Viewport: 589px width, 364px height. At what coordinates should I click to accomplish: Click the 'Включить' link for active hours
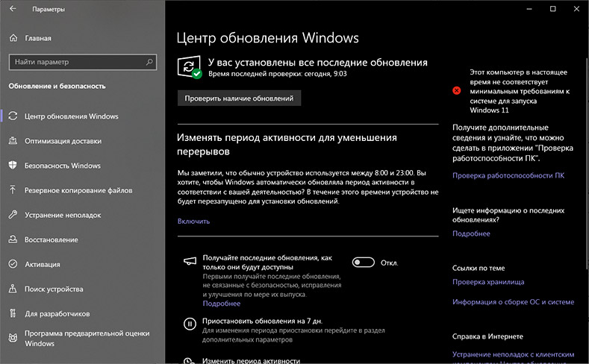193,221
